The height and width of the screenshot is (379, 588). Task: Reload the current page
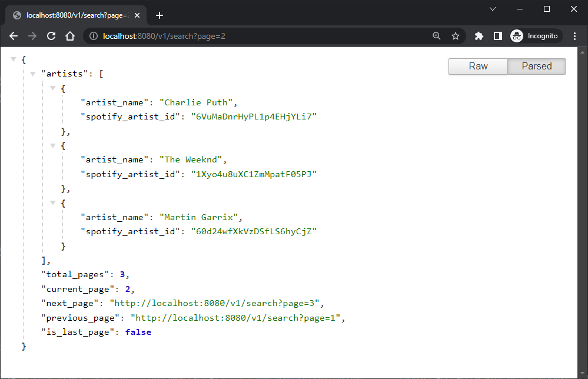51,35
